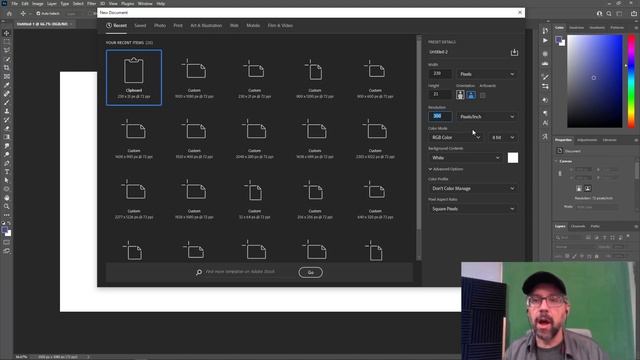Switch to the Print tab

178,26
